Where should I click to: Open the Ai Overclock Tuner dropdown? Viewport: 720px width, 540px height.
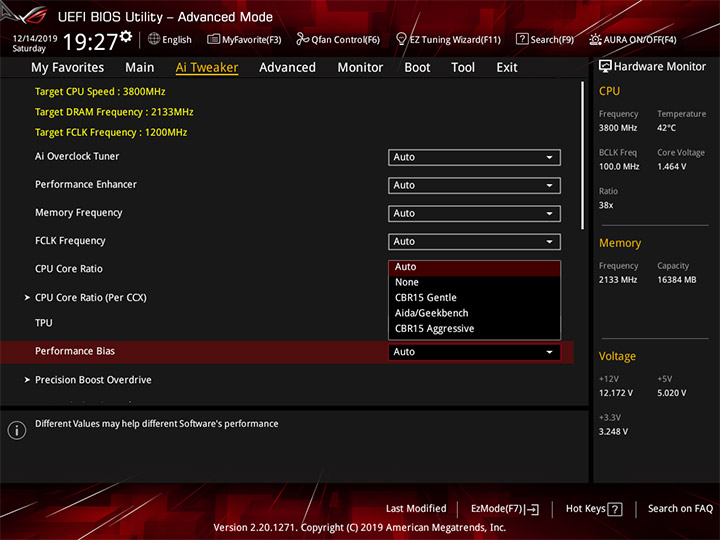474,158
